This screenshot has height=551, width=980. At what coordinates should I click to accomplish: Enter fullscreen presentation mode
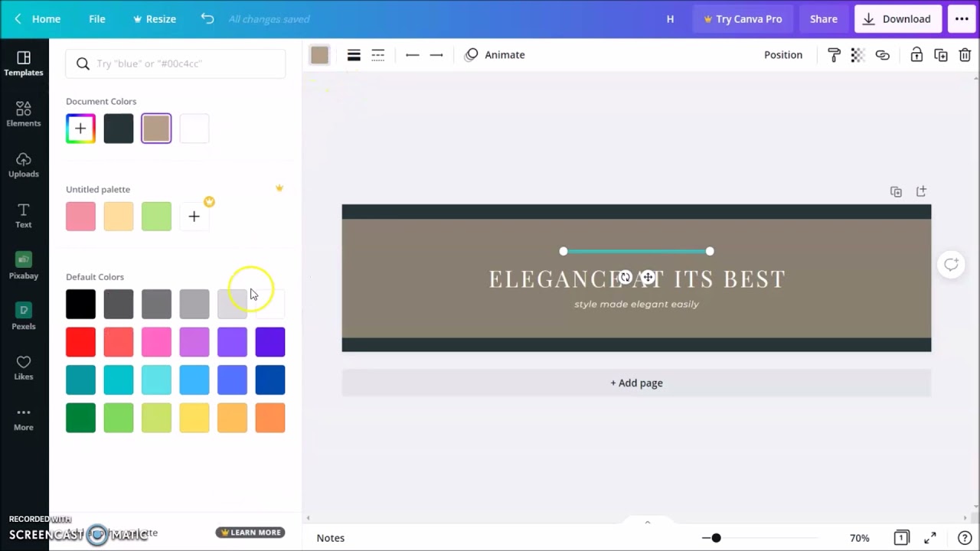pos(929,538)
